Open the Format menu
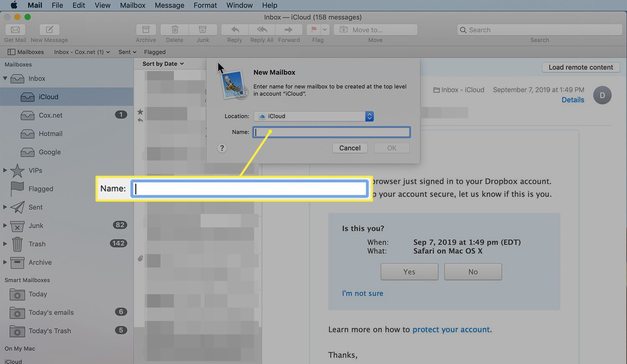The height and width of the screenshot is (364, 627). (205, 5)
